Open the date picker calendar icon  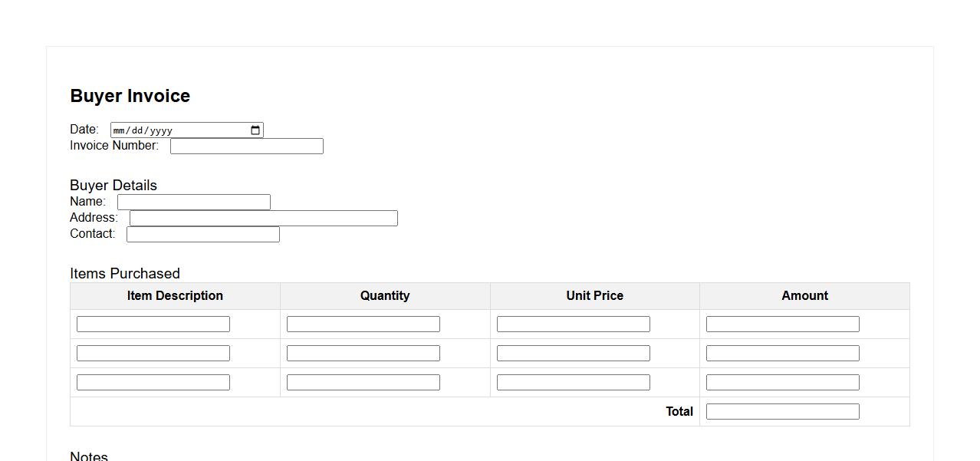(255, 130)
